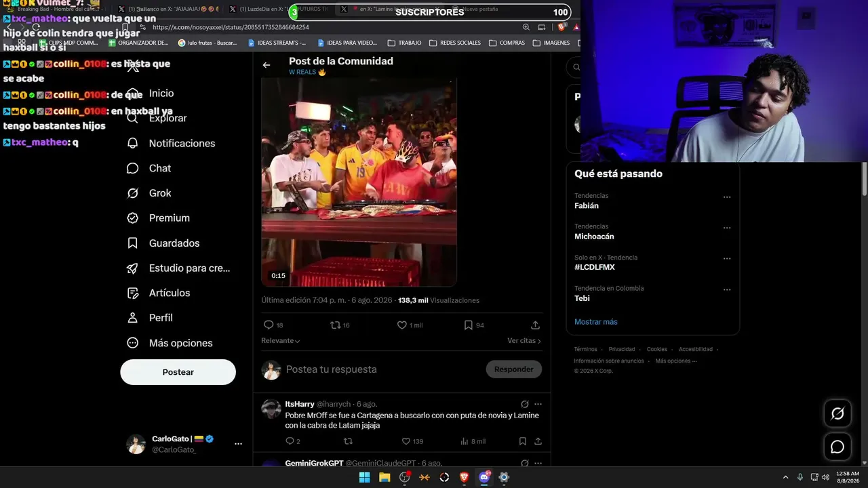Switch to the LuzdeDia en X tab
The image size is (868, 488).
pyautogui.click(x=279, y=9)
